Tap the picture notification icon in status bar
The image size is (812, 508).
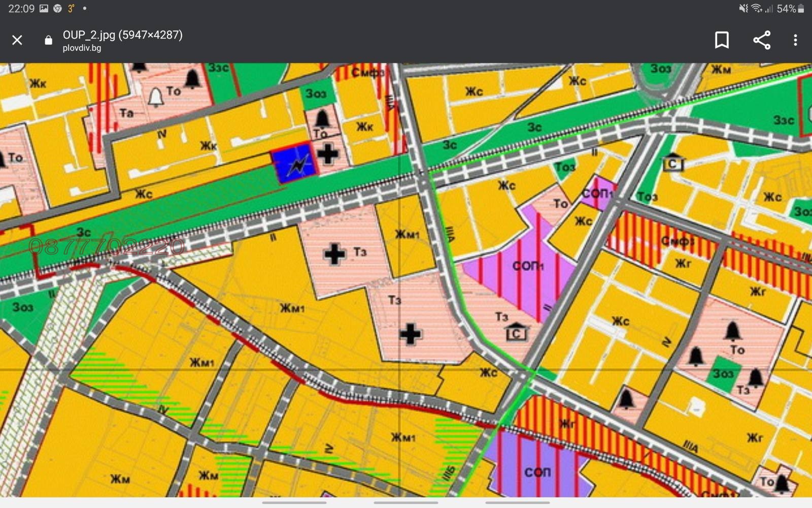point(44,9)
